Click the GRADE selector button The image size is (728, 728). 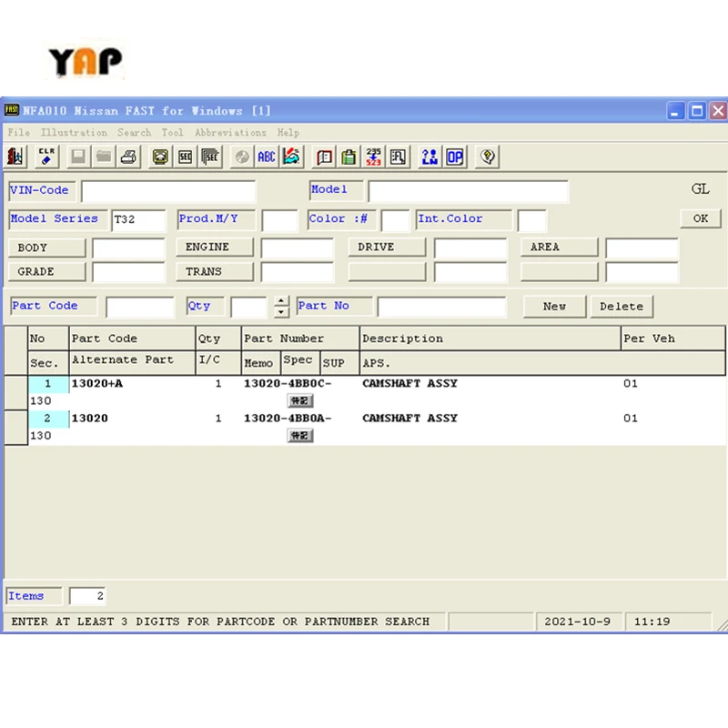[x=47, y=271]
